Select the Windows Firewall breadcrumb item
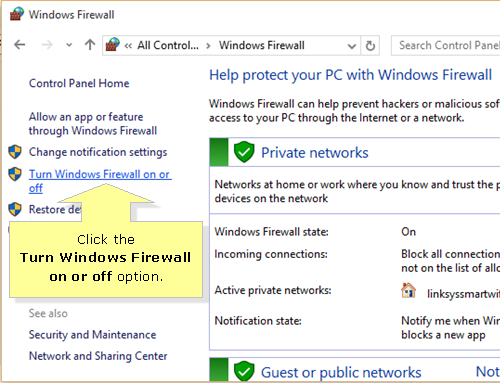Screen dimensions: 500x383 coord(262,45)
